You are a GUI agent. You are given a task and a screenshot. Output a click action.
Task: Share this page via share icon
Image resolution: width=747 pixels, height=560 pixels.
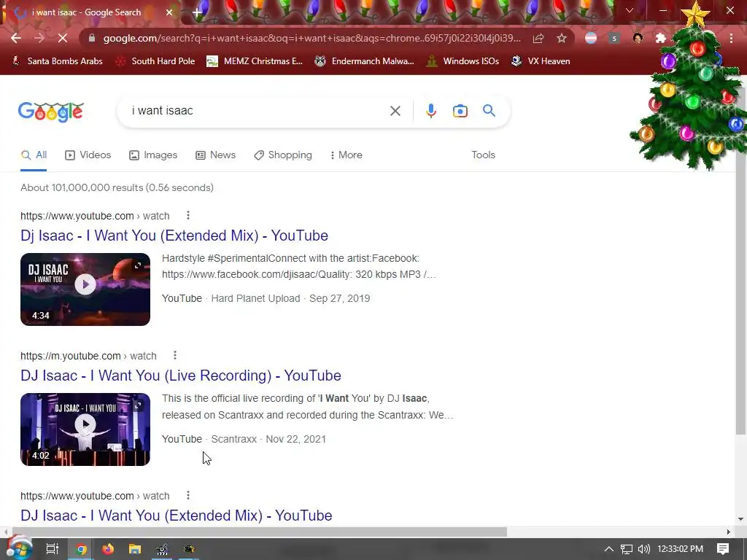(x=538, y=38)
